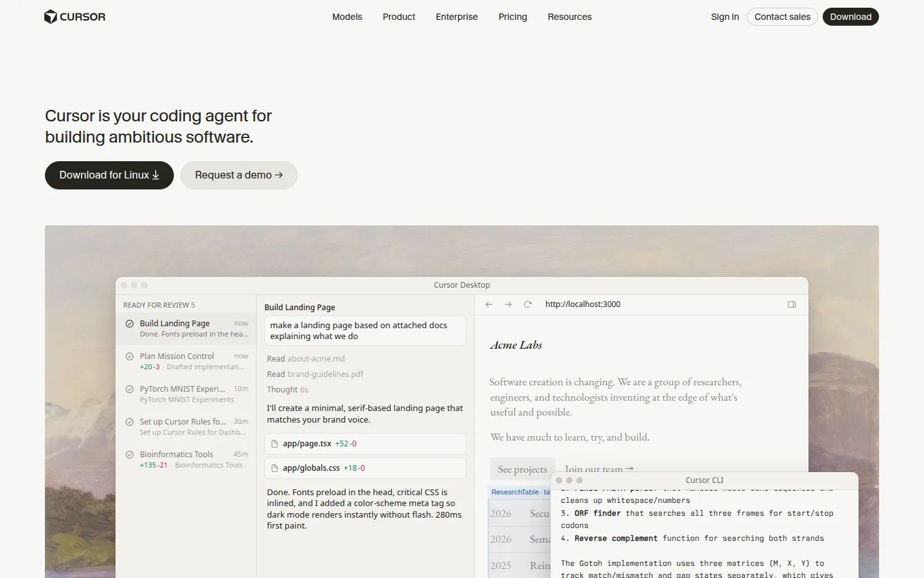The height and width of the screenshot is (578, 924).
Task: Click the READY FOR REVIEW 5 header
Action: tap(159, 305)
